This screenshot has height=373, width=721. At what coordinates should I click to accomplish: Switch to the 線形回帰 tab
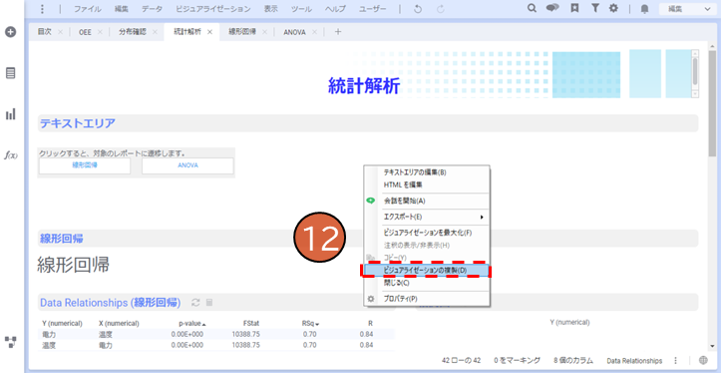pos(242,32)
